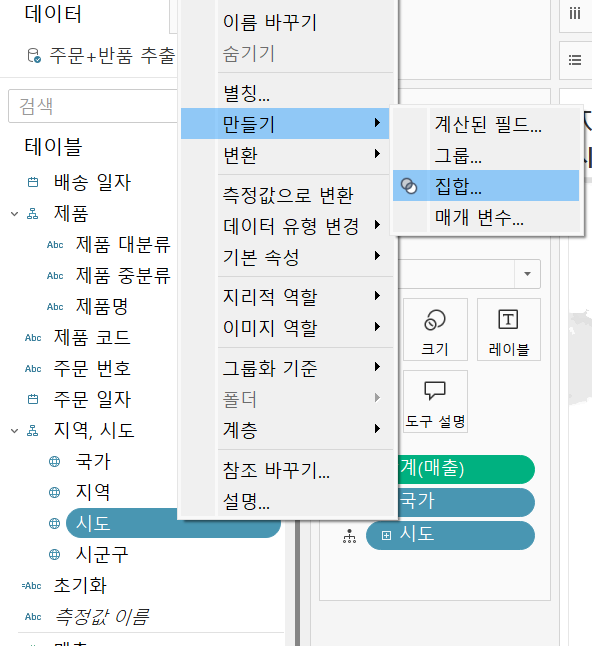Open 이미지 역할 submenu

tap(285, 328)
